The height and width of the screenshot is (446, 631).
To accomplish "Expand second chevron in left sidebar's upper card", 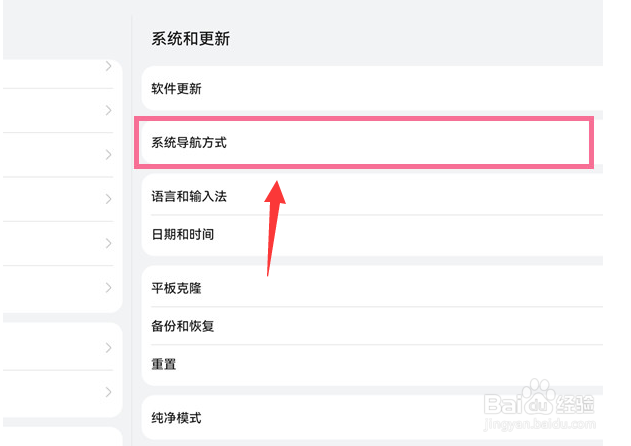I will coord(108,110).
